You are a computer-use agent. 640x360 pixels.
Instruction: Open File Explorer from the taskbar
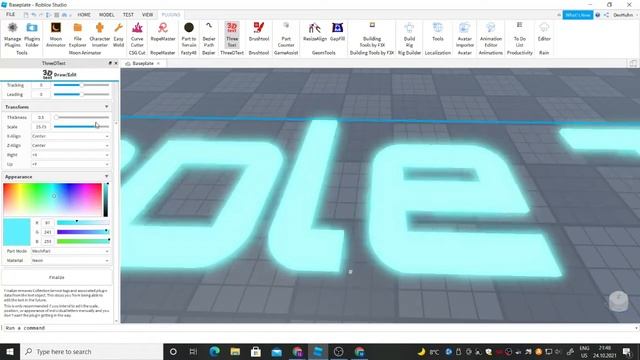235,351
